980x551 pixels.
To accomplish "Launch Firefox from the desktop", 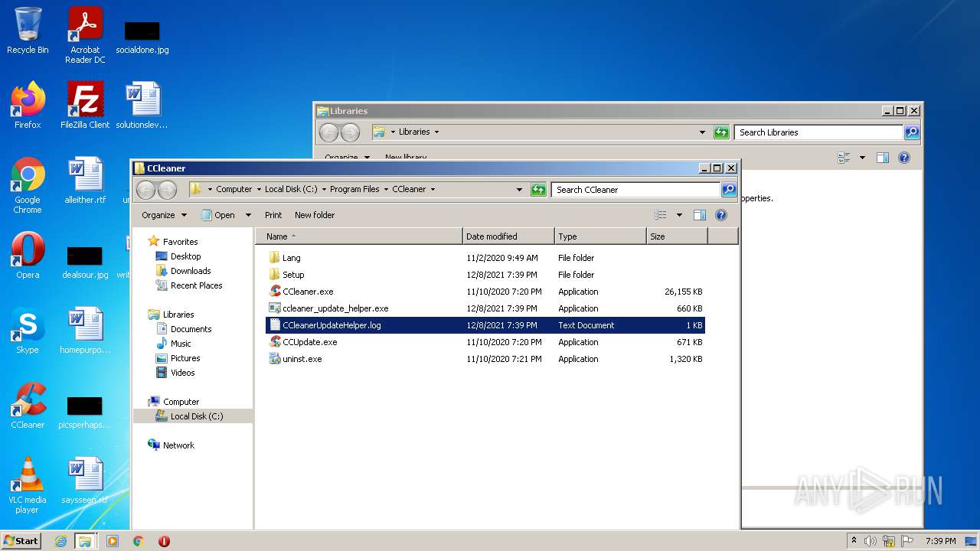I will click(28, 106).
